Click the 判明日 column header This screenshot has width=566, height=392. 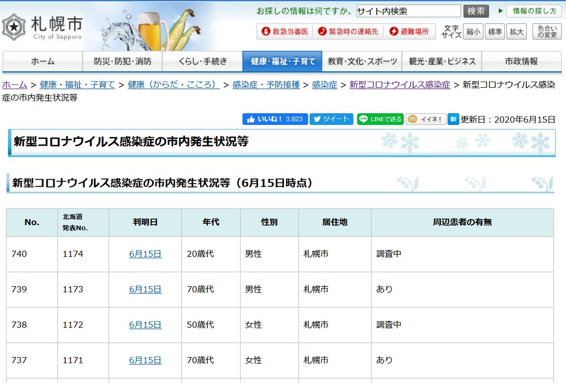[145, 222]
